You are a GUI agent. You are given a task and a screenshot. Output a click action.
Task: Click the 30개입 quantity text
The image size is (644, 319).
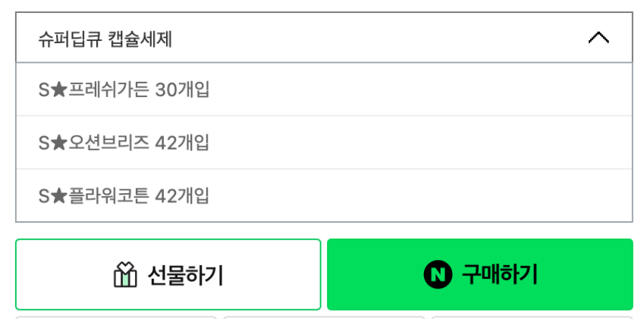182,90
